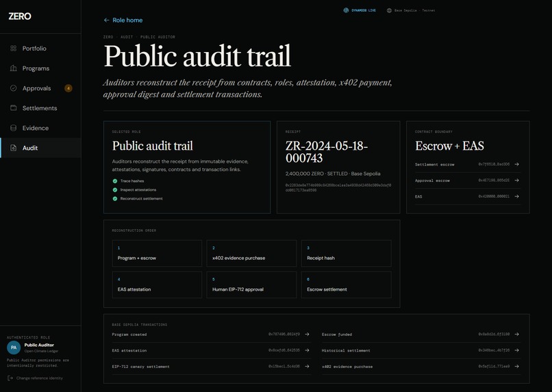Click the green check beside Inspect attestations
This screenshot has height=392, width=552.
click(x=115, y=190)
